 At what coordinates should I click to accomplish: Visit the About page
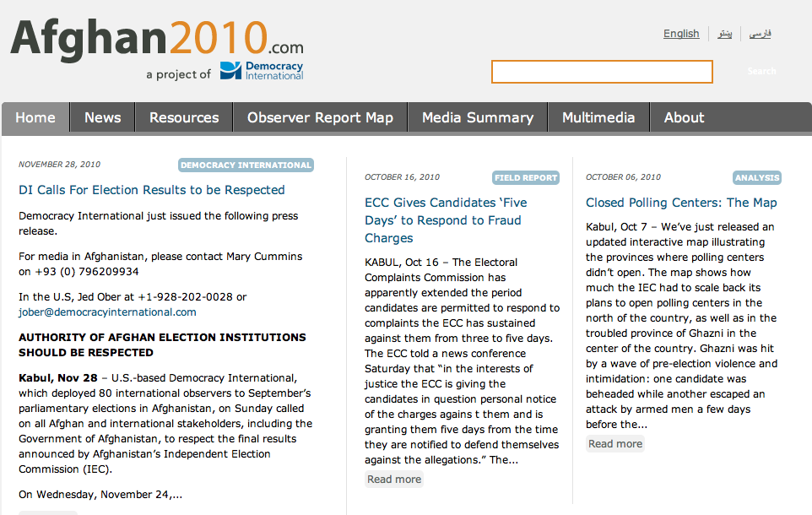[x=684, y=117]
